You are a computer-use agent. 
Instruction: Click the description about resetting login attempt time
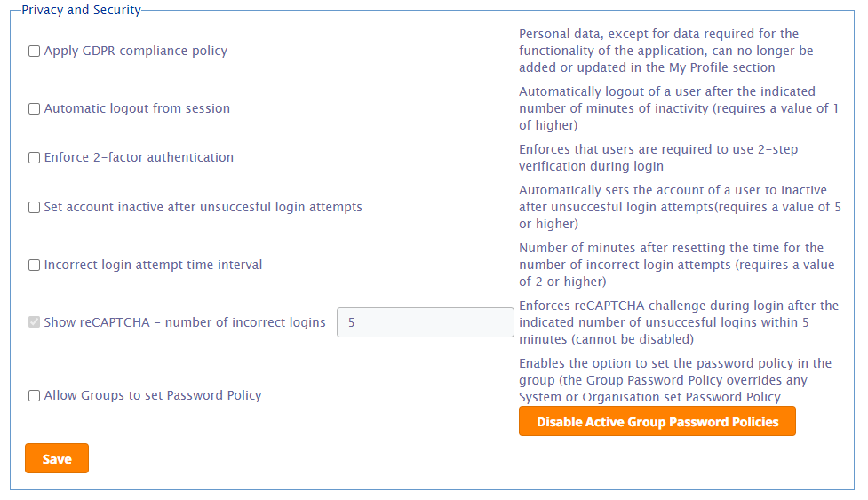(676, 265)
